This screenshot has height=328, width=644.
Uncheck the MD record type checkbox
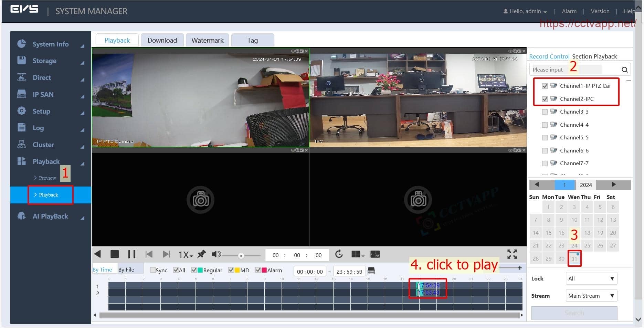click(231, 270)
